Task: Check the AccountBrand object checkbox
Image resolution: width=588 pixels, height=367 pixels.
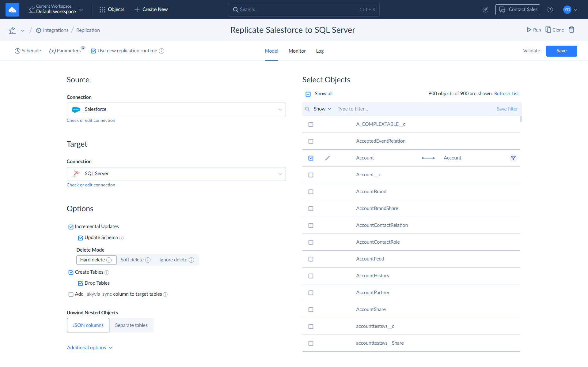Action: tap(311, 192)
